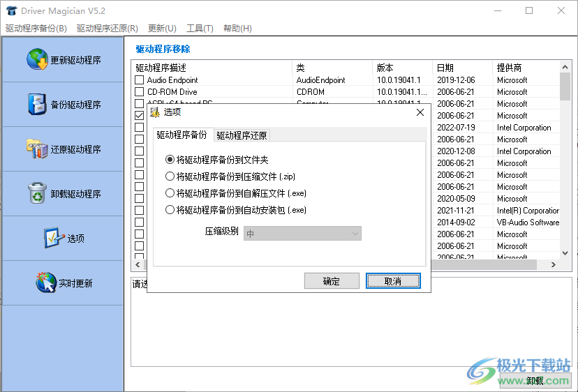Click the 10.0.19041.1 version cell of Audio Endpoint
The image size is (578, 392).
[399, 80]
